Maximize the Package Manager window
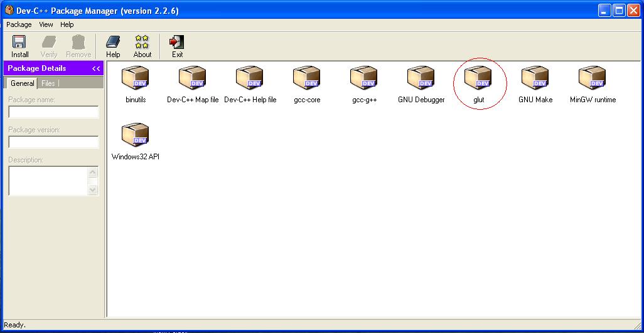This screenshot has width=644, height=333. (618, 10)
